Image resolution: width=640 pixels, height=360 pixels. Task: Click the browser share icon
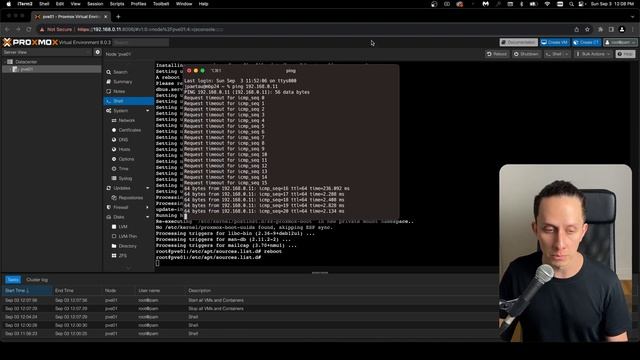pos(576,29)
